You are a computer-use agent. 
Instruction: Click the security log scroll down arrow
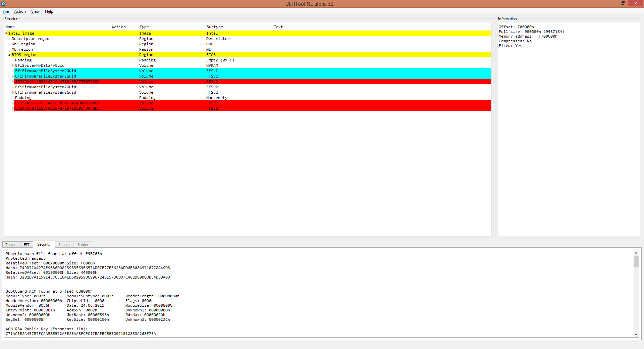tap(636, 334)
